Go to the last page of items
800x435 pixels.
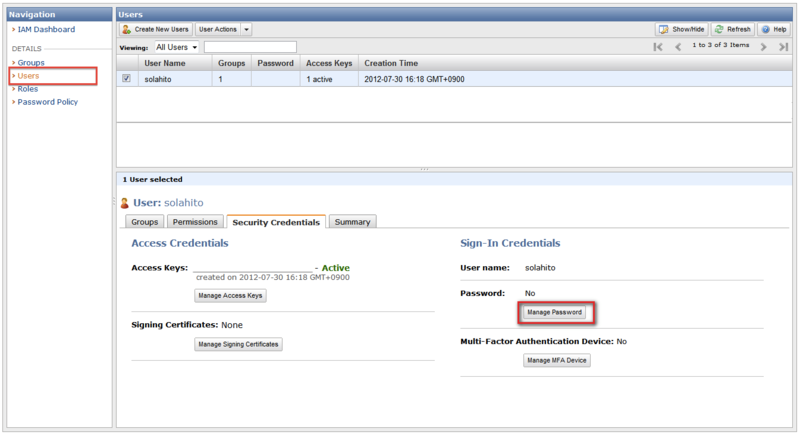pos(784,47)
